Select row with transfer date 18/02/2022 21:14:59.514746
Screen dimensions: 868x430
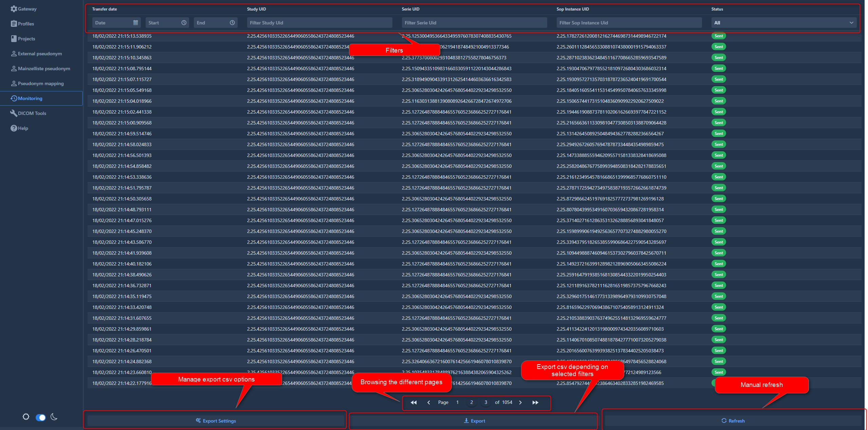[x=474, y=134]
